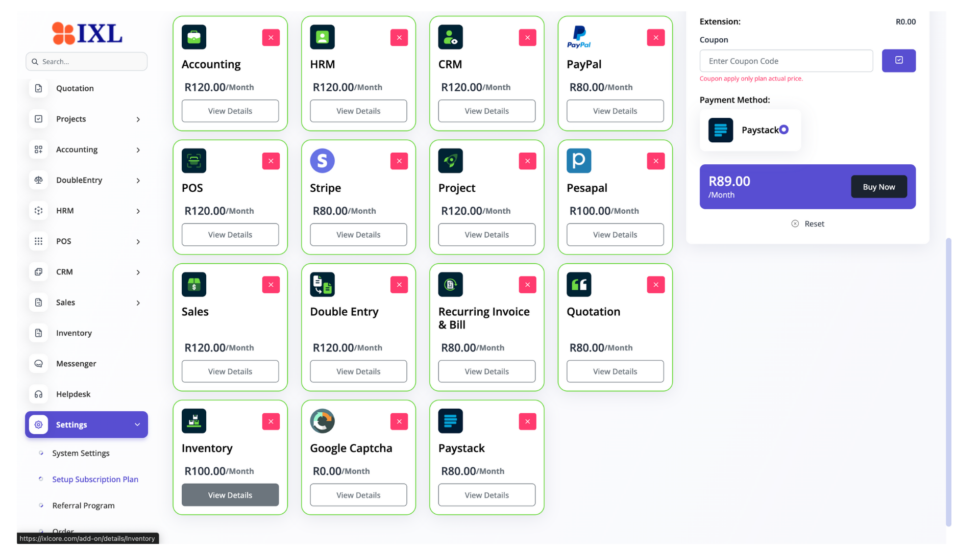This screenshot has width=980, height=551.
Task: Click the Recurring Invoice & Bill icon
Action: coord(450,285)
